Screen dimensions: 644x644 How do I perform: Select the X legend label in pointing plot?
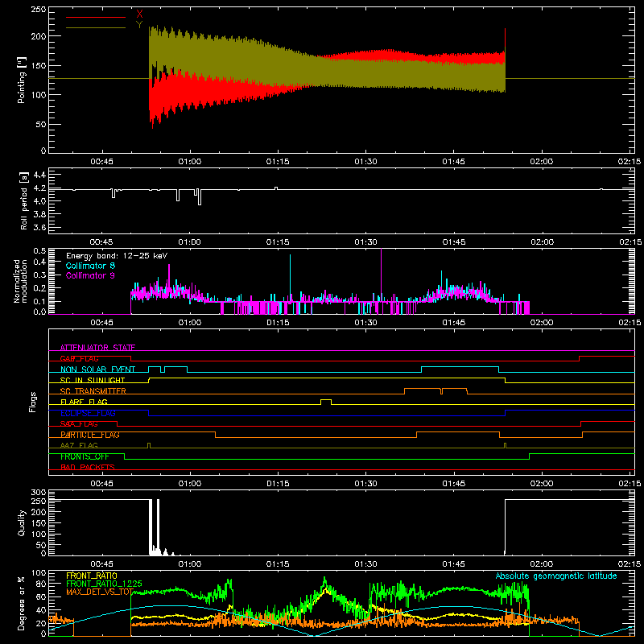tap(139, 14)
